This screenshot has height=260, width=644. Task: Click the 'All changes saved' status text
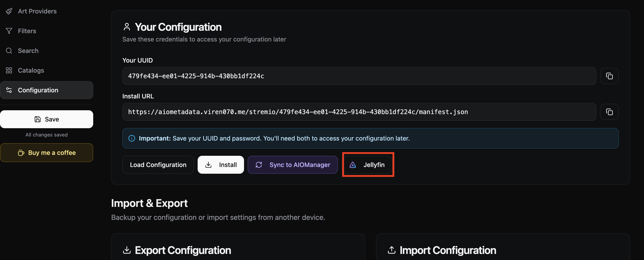pyautogui.click(x=47, y=135)
